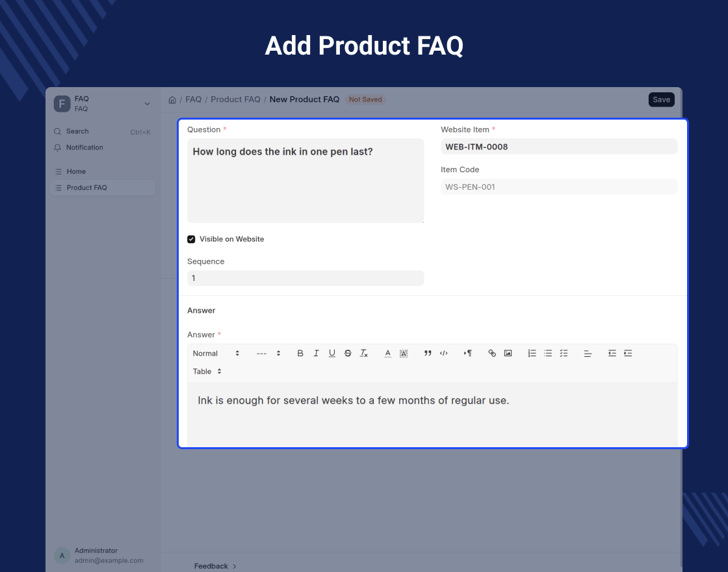Create a bulleted list
This screenshot has width=728, height=572.
[548, 354]
